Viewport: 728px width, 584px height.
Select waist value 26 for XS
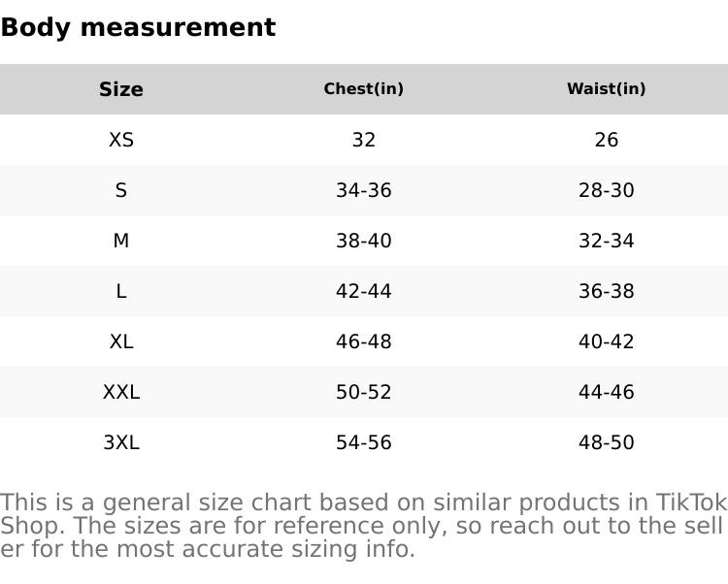pyautogui.click(x=606, y=140)
